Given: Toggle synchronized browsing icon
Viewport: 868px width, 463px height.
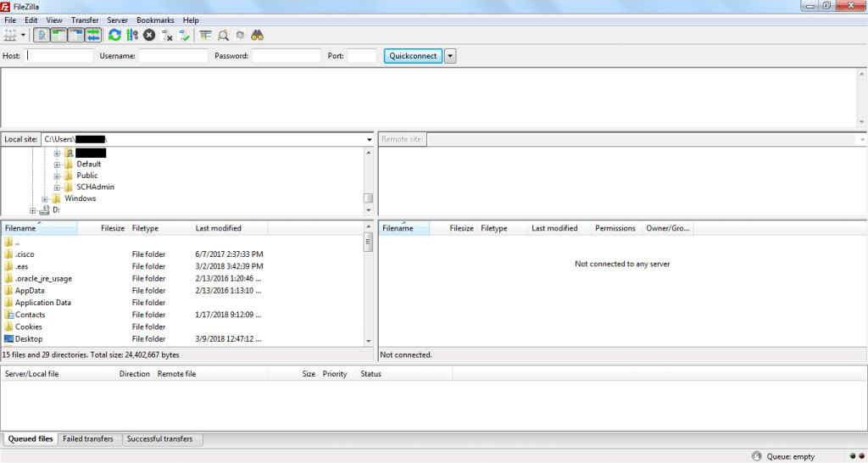Looking at the screenshot, I should tap(240, 35).
